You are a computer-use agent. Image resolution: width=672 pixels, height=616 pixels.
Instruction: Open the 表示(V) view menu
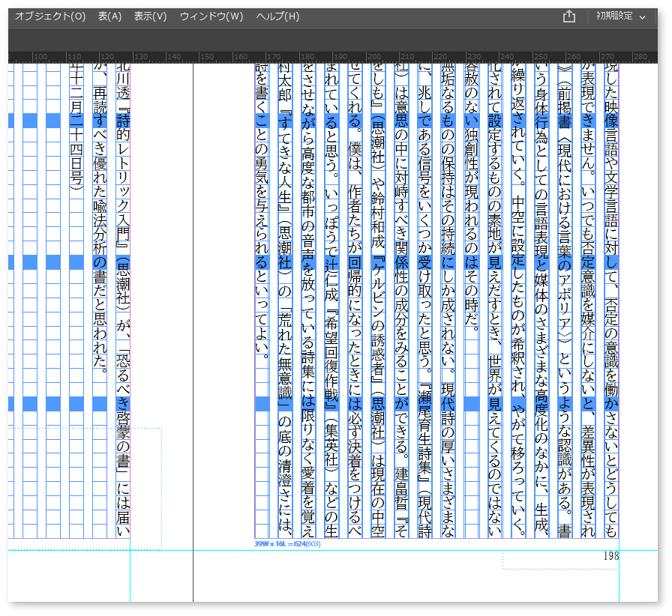pos(150,16)
